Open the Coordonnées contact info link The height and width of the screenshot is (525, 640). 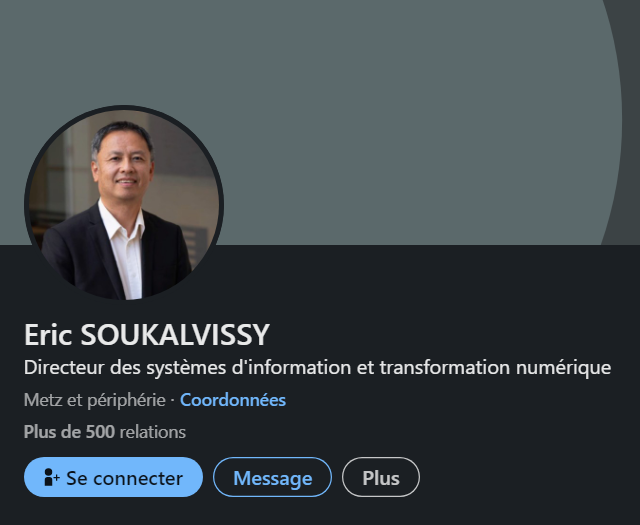(233, 400)
